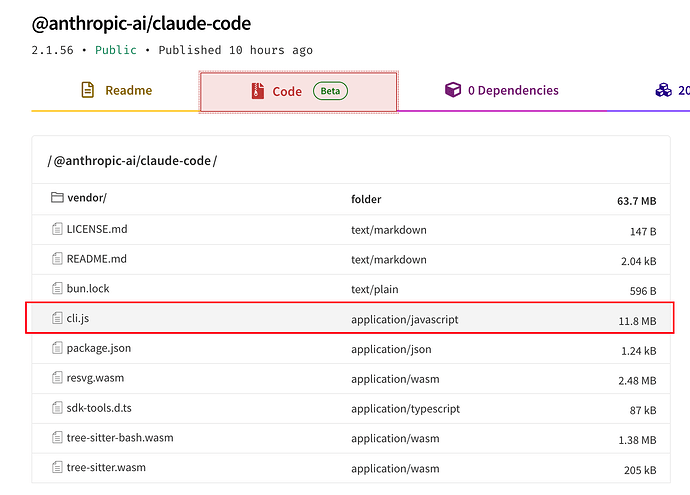Click the green Public label

pos(116,50)
